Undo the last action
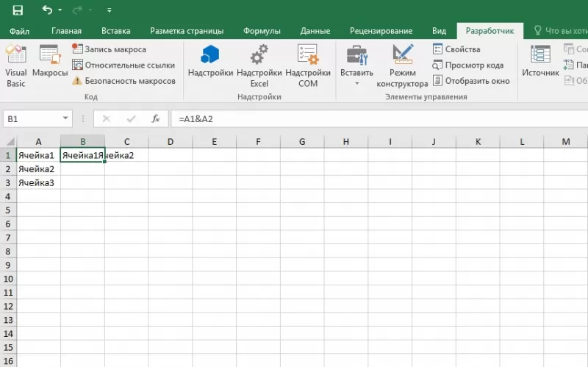The height and width of the screenshot is (367, 588). pyautogui.click(x=47, y=10)
